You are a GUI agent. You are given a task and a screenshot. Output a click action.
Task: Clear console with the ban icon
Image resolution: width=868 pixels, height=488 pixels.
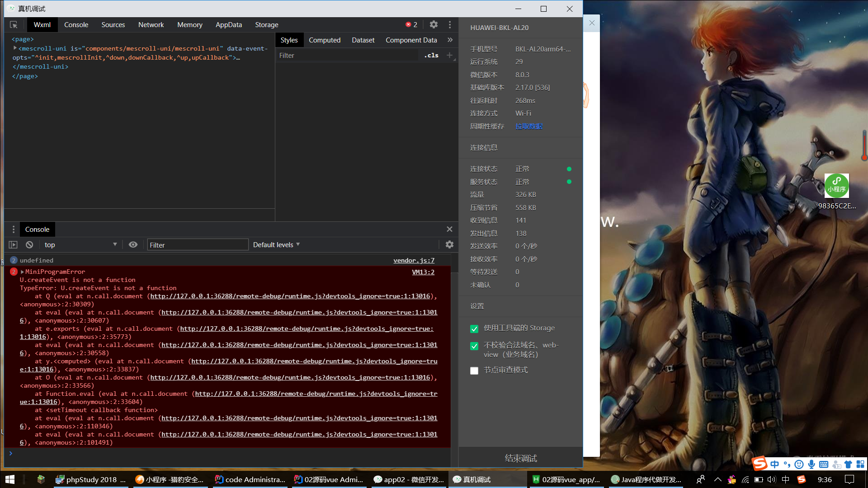coord(29,244)
